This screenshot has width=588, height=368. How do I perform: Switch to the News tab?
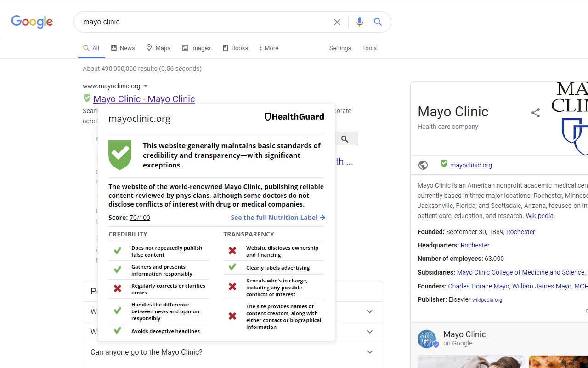click(x=122, y=48)
